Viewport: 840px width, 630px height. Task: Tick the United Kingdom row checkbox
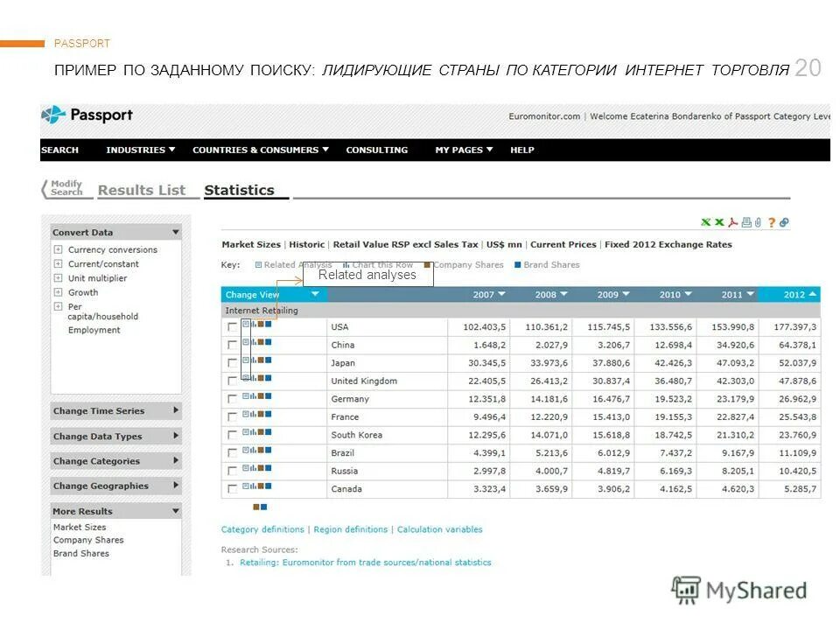pyautogui.click(x=232, y=381)
